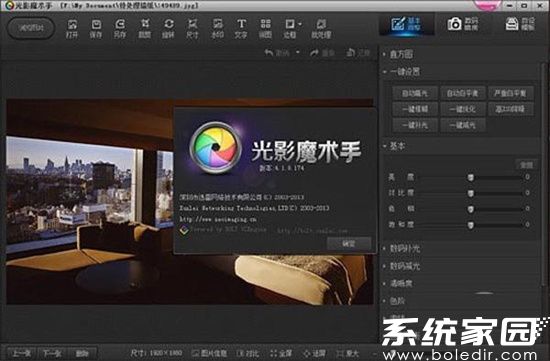This screenshot has width=550, height=361.
Task: Select the Rotate (旋转) tool
Action: click(x=168, y=28)
